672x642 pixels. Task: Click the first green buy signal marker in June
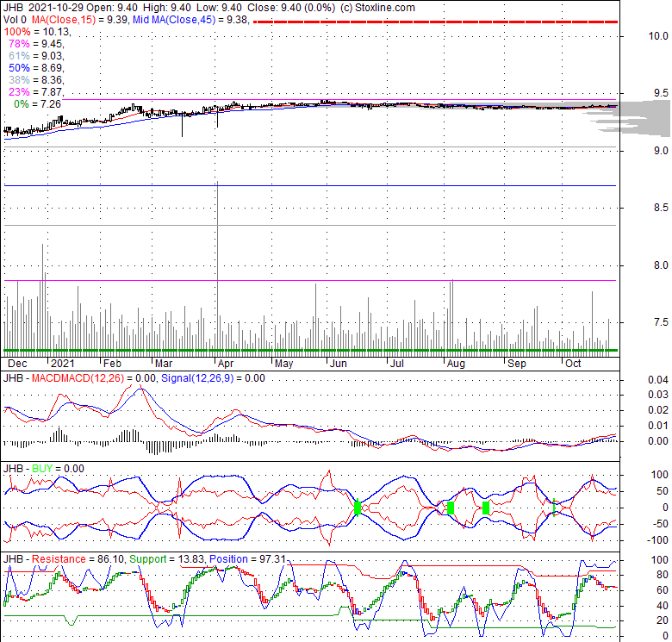click(x=358, y=508)
